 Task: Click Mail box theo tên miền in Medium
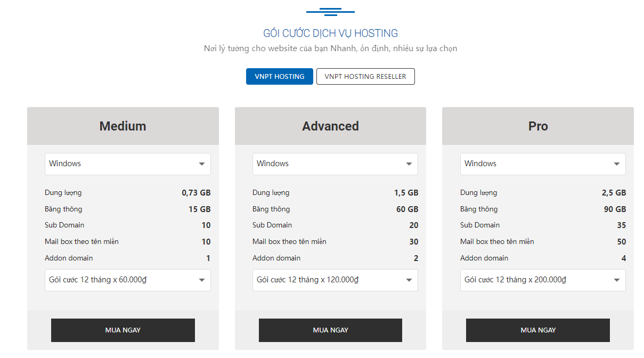[x=81, y=241]
